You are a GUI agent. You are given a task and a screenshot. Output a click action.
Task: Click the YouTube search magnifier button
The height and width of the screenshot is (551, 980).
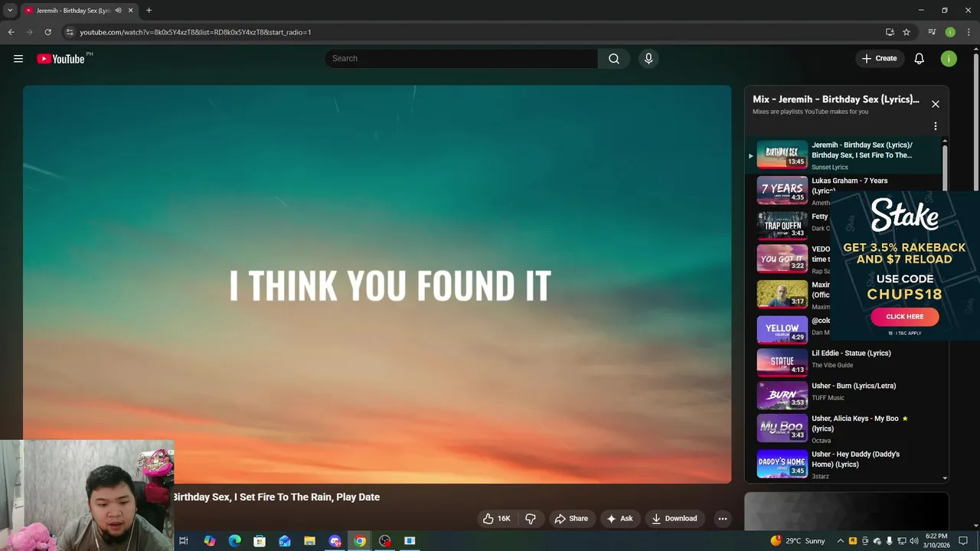pyautogui.click(x=614, y=59)
